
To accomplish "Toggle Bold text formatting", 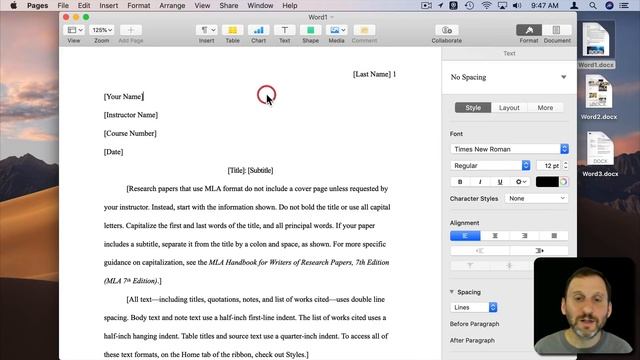I will click(460, 182).
